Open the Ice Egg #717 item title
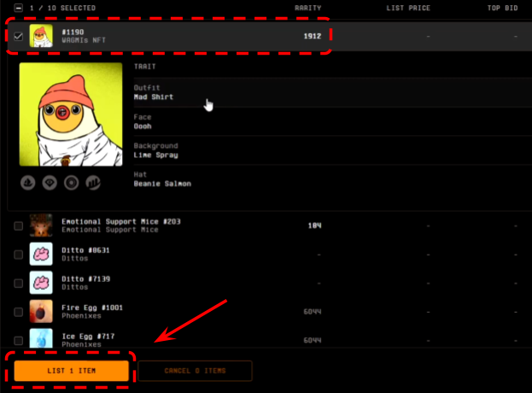The height and width of the screenshot is (393, 532). pyautogui.click(x=88, y=337)
